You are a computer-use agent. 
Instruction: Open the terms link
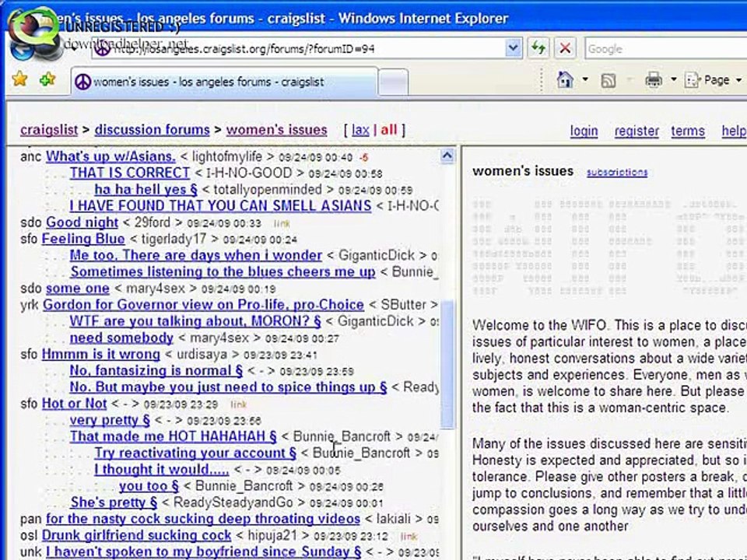[687, 131]
